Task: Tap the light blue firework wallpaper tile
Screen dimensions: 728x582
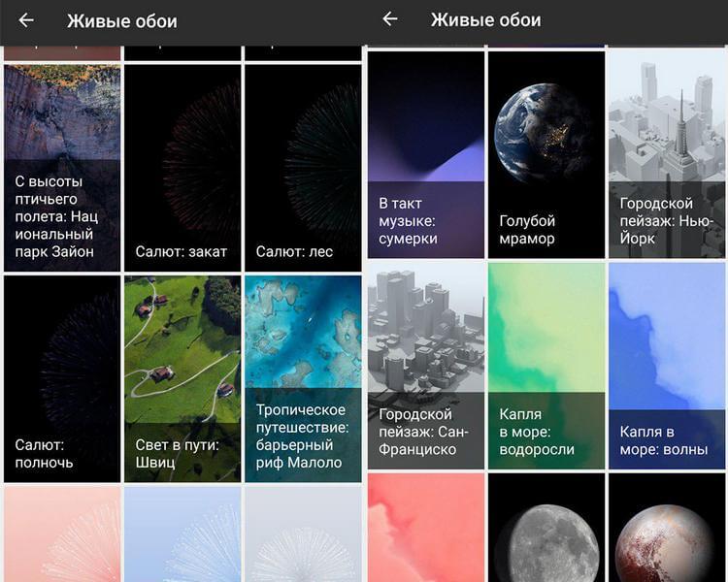Action: click(x=182, y=534)
